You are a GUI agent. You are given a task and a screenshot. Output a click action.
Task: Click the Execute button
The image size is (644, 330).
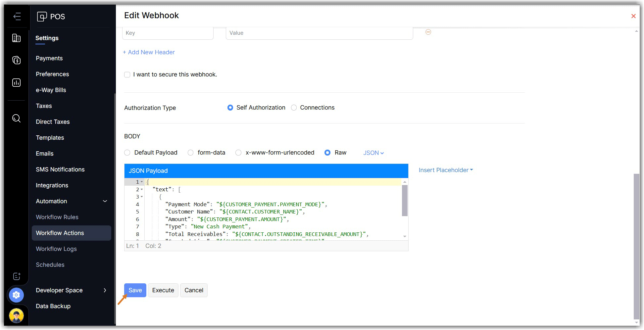[x=163, y=290]
